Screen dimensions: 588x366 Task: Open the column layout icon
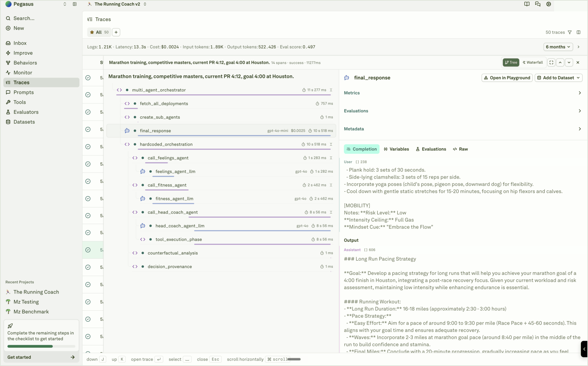[x=579, y=32]
